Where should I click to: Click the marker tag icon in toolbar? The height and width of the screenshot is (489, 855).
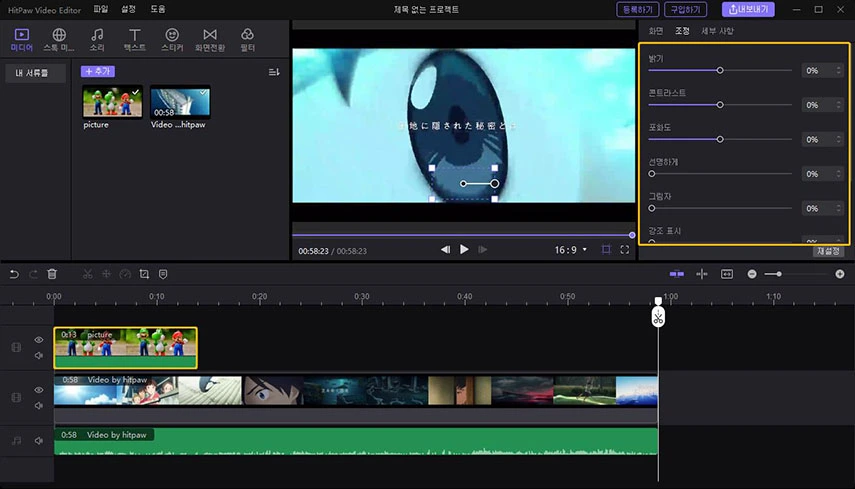click(x=163, y=274)
